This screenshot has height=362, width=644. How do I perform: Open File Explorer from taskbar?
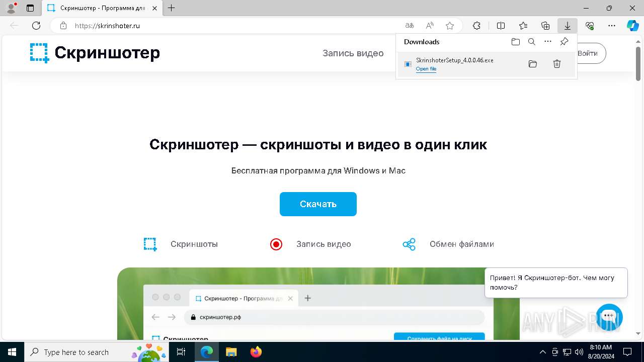coord(231,352)
